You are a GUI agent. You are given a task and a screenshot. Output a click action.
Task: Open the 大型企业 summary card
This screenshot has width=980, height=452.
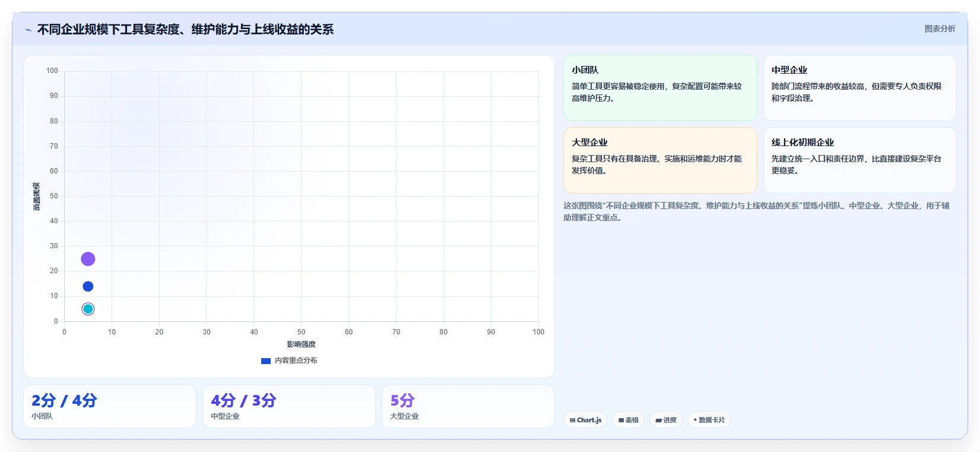coord(660,160)
